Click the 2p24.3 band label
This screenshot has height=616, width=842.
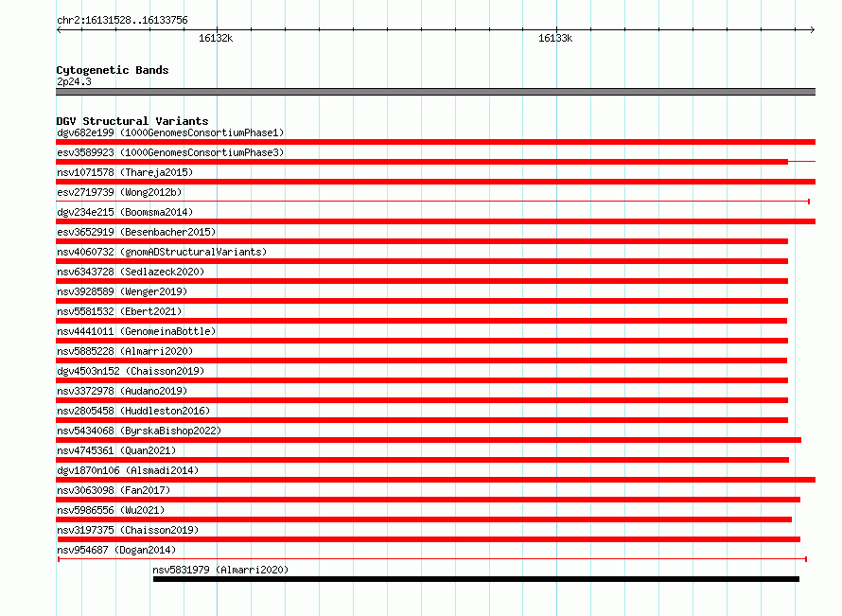pyautogui.click(x=74, y=81)
